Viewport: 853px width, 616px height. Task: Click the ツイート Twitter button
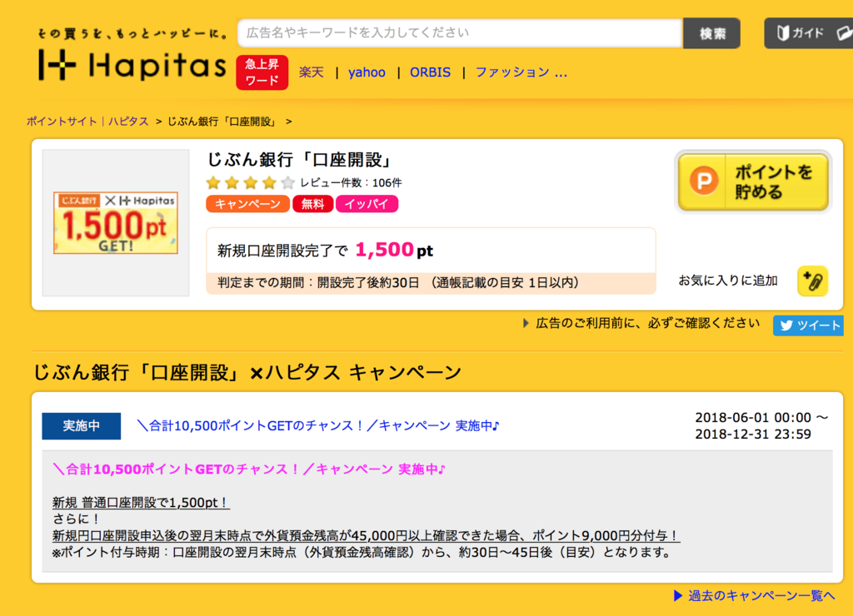pos(808,325)
